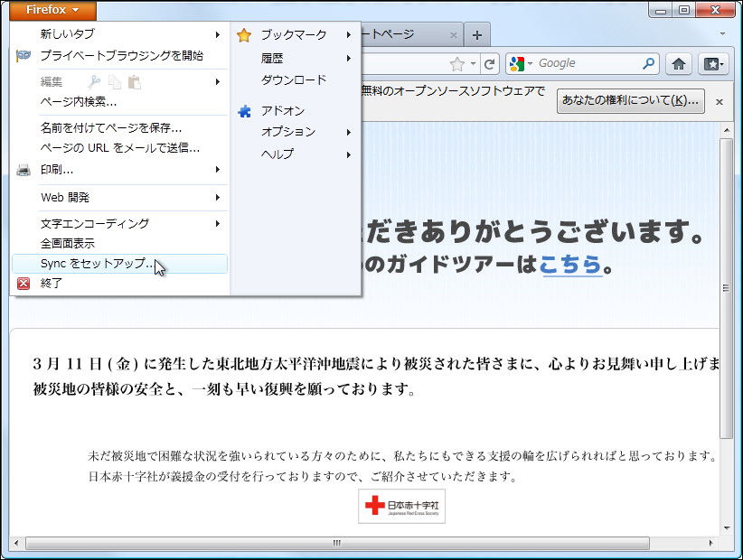Bookmark this page via the star icon
This screenshot has height=560, width=743.
pyautogui.click(x=456, y=63)
